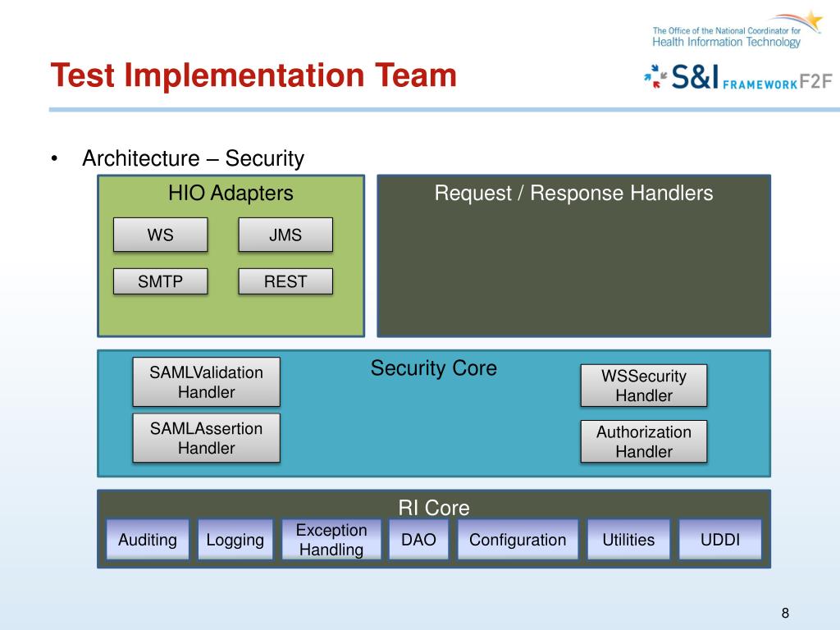
Task: Click the HIO Adapters heading
Action: [x=231, y=193]
